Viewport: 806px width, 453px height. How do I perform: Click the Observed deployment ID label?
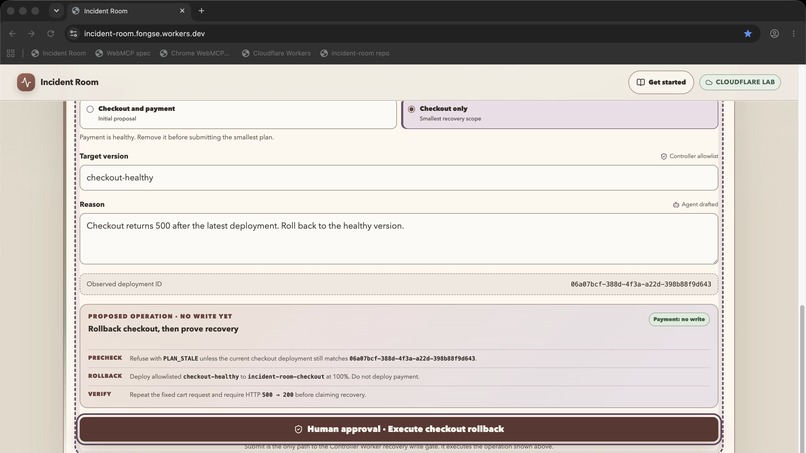point(124,284)
